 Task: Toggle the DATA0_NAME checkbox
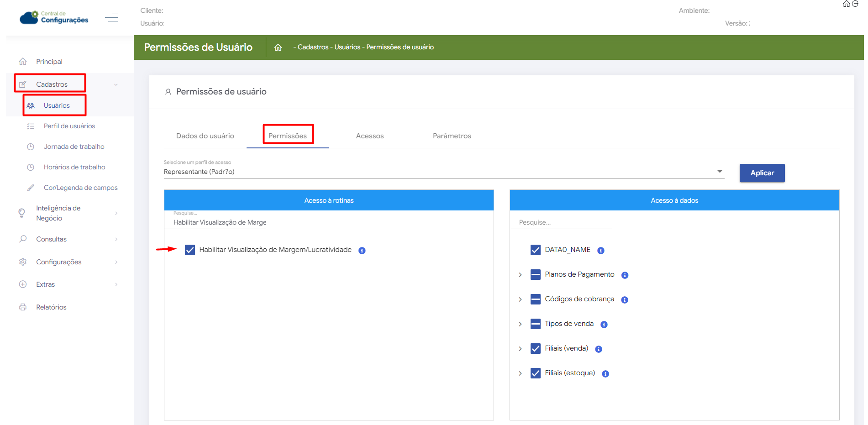point(535,250)
